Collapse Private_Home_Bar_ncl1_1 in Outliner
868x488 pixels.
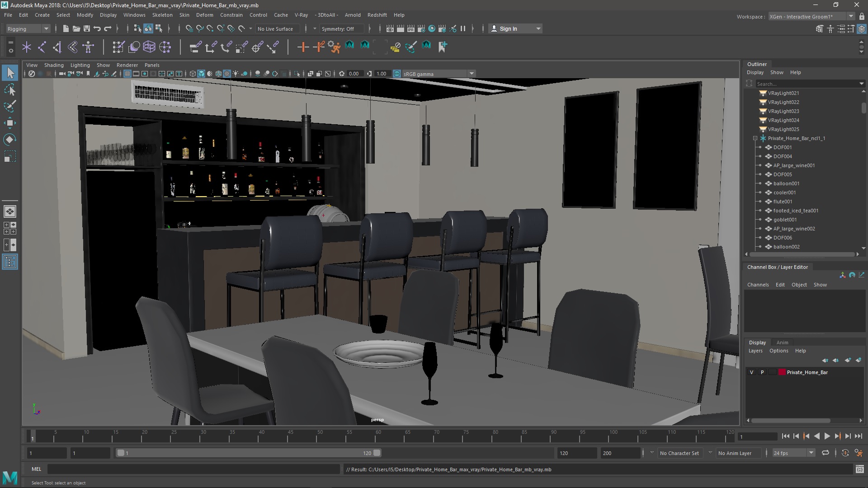755,138
